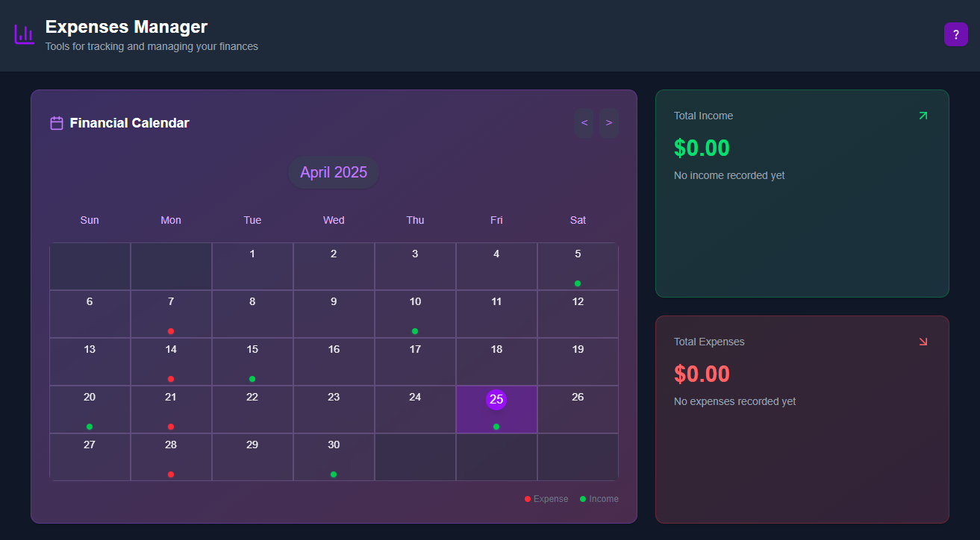This screenshot has width=980, height=540.
Task: Select April 7 with the expense dot
Action: [171, 314]
